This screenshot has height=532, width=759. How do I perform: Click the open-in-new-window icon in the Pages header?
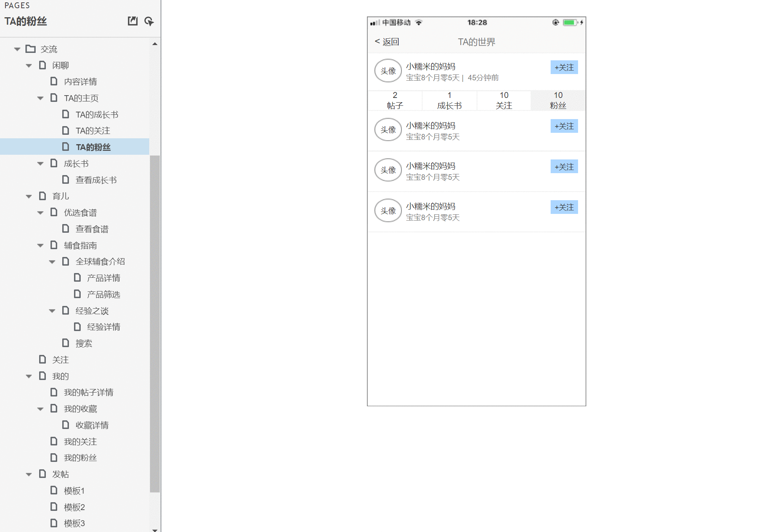coord(133,21)
